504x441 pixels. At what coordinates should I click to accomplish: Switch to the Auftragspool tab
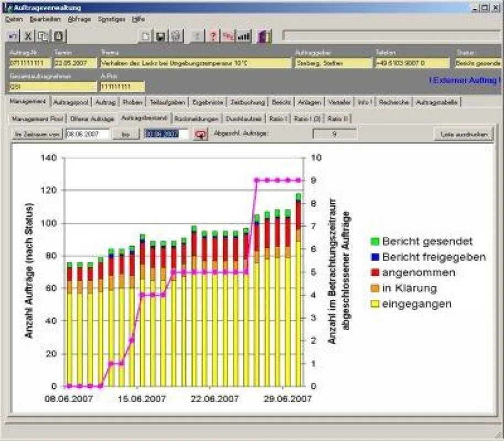pyautogui.click(x=71, y=102)
